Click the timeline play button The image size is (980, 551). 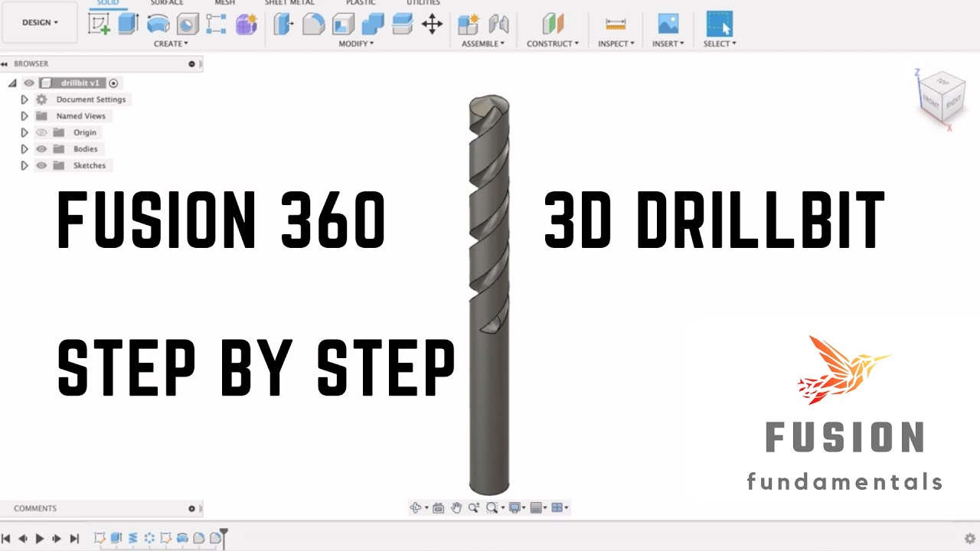[x=40, y=539]
